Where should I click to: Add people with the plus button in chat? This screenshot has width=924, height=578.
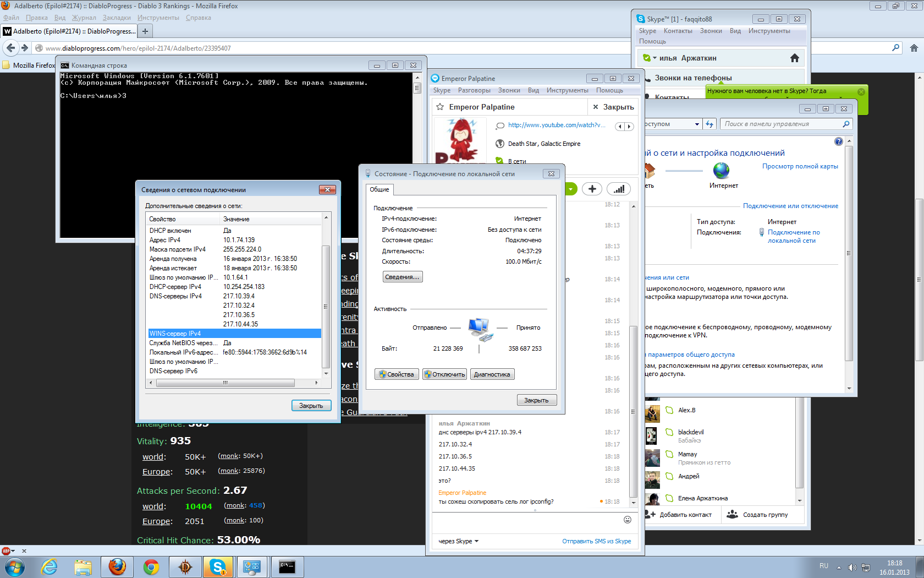coord(592,189)
